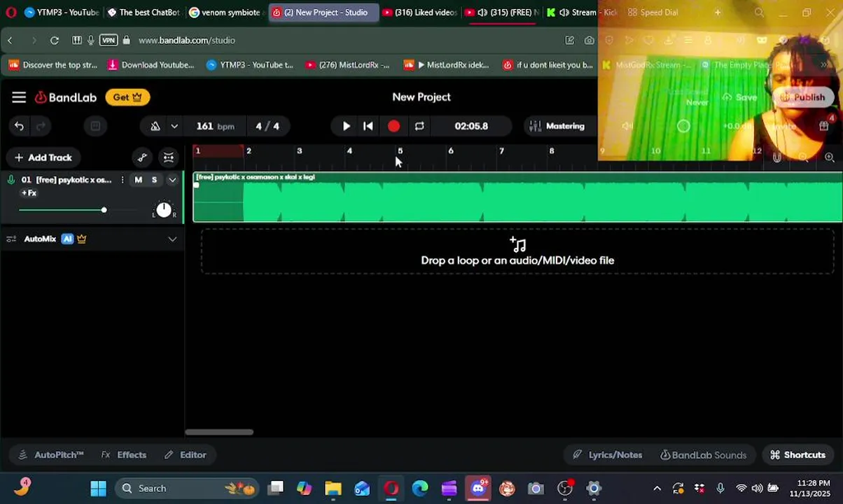The image size is (843, 504).
Task: Jump to bar 7 on the timeline ruler
Action: pyautogui.click(x=501, y=151)
